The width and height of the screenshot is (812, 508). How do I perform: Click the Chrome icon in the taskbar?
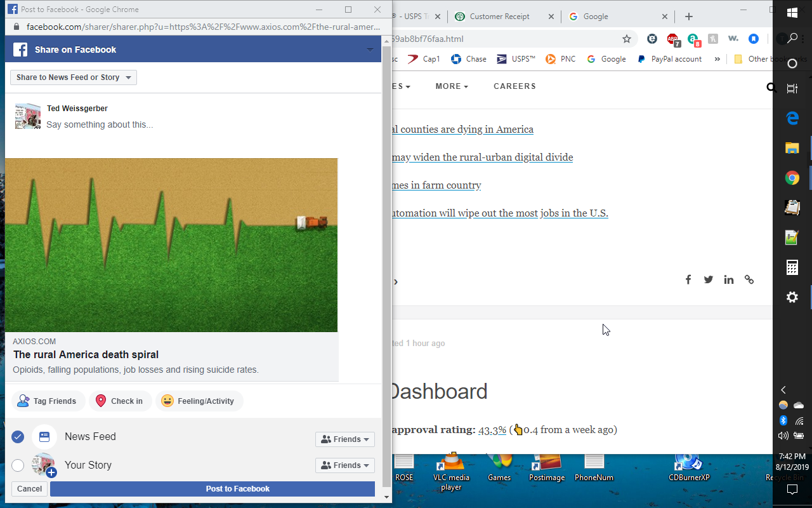792,178
